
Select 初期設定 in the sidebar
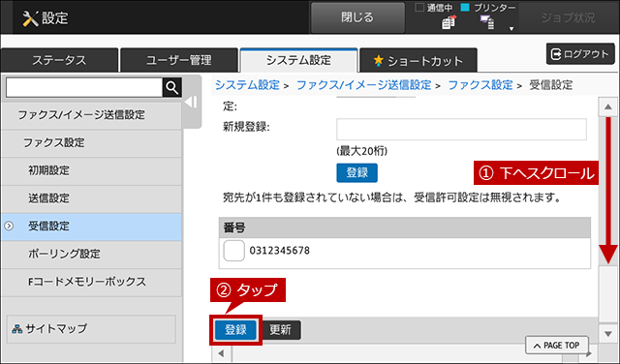click(91, 170)
